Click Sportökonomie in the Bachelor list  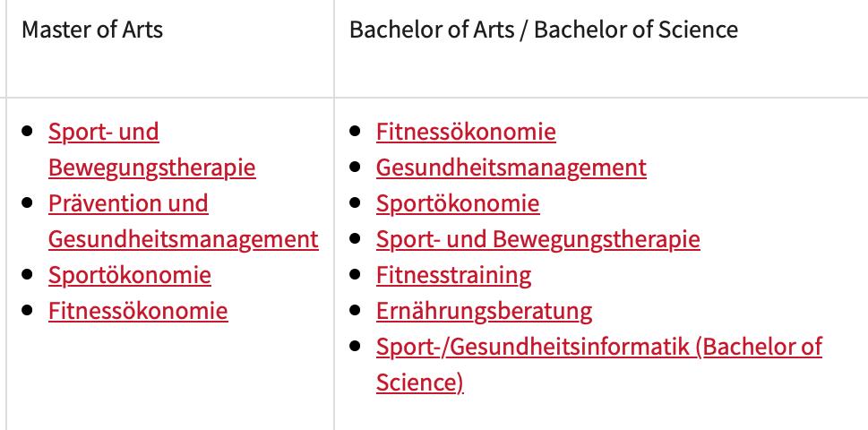click(458, 203)
